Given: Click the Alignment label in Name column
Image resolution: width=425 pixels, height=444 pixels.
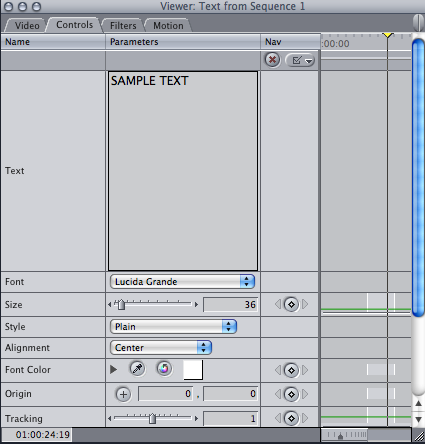Looking at the screenshot, I should 27,348.
